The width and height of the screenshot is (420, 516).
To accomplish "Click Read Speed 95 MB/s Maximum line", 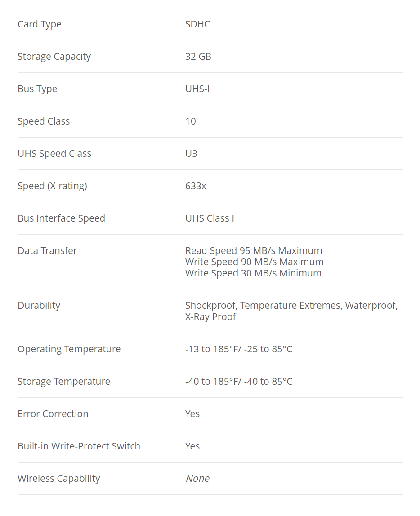I will [x=254, y=250].
